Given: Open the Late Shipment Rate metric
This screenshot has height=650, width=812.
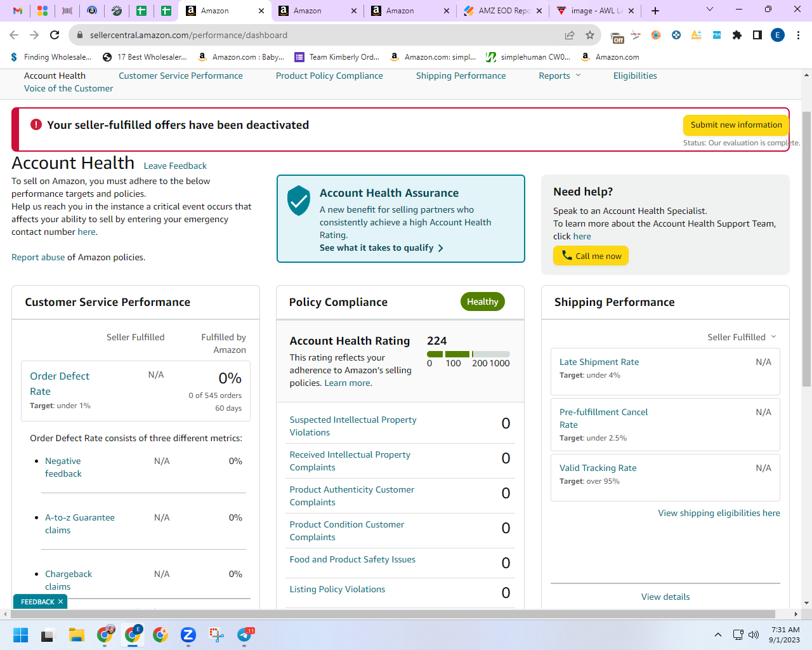Looking at the screenshot, I should point(599,362).
